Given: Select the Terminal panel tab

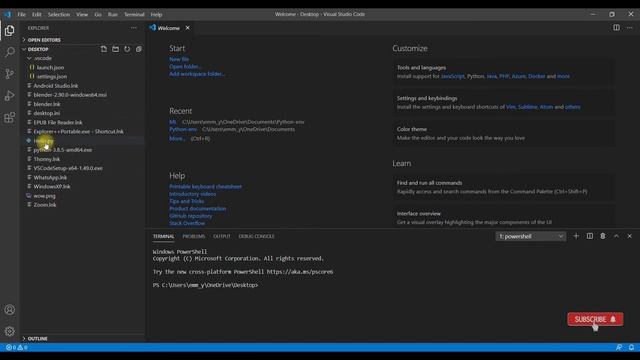Looking at the screenshot, I should click(163, 236).
